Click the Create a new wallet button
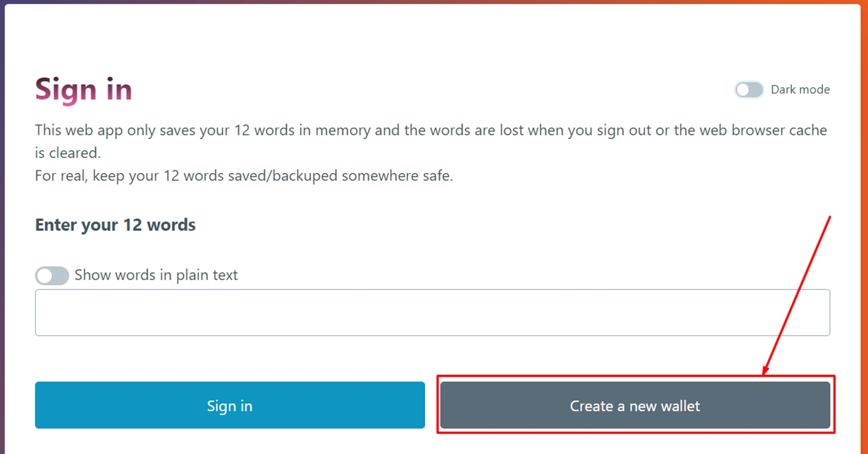Screen dimensions: 868x454 [635, 405]
